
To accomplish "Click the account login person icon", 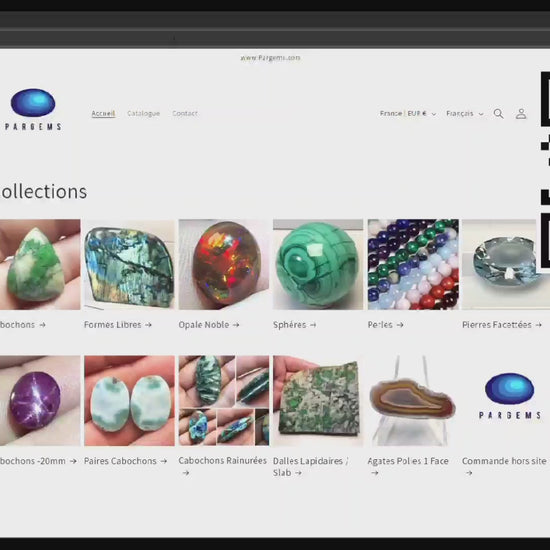I will 521,114.
